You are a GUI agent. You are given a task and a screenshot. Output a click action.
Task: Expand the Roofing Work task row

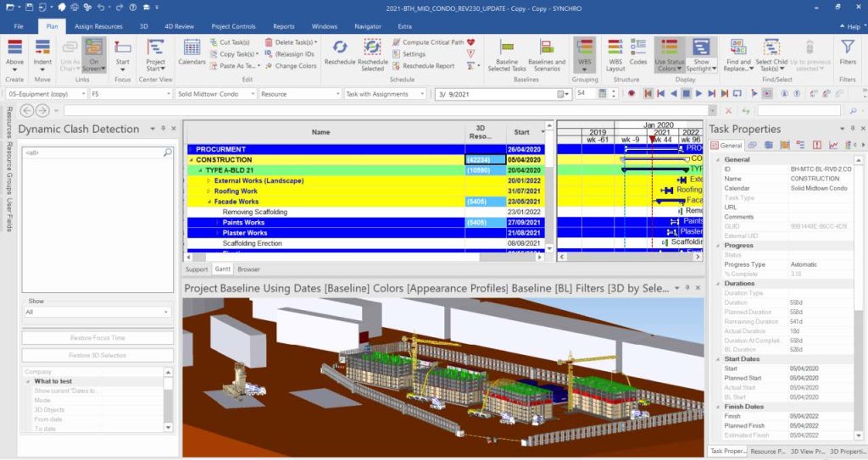[x=209, y=191]
